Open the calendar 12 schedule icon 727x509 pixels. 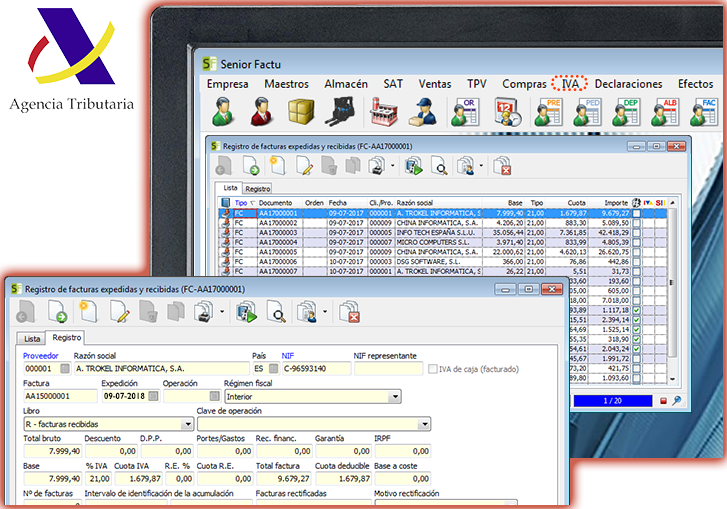click(x=507, y=112)
